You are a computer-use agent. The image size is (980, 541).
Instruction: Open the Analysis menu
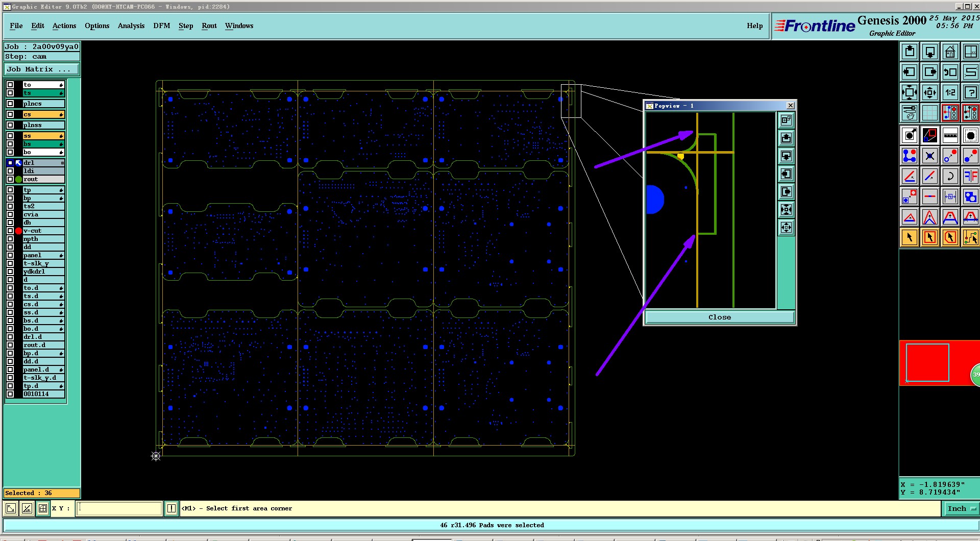click(x=131, y=26)
